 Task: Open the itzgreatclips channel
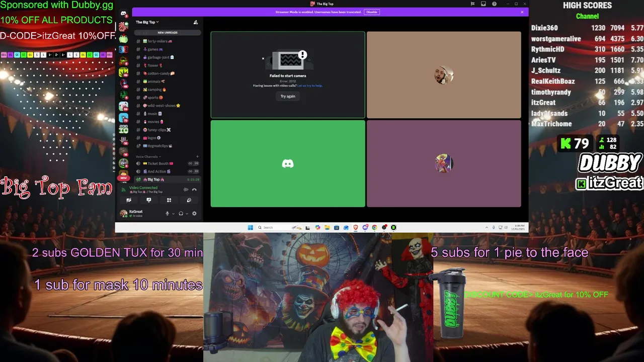click(167, 146)
